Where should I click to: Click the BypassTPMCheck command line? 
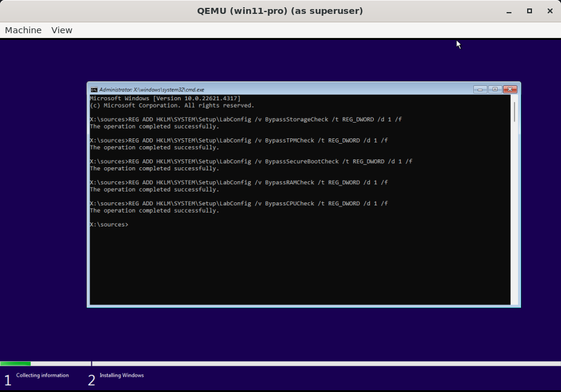[x=239, y=141]
